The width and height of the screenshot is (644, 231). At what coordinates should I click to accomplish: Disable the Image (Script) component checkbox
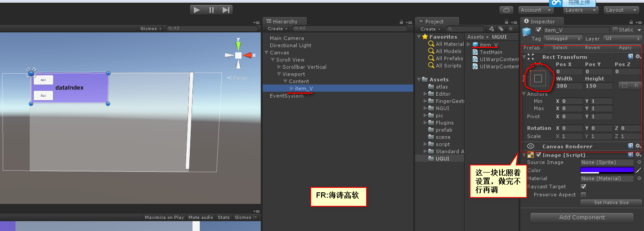[x=538, y=155]
